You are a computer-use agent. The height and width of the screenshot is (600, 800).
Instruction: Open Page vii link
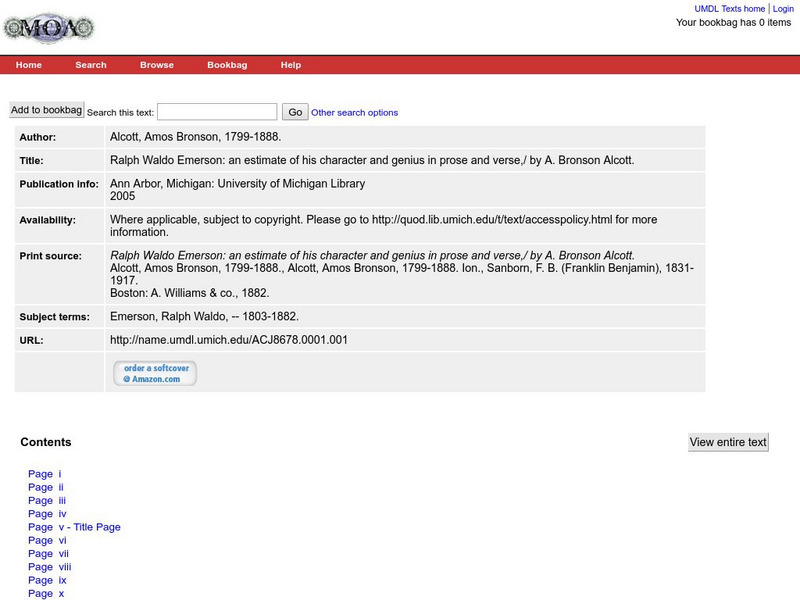coord(48,554)
